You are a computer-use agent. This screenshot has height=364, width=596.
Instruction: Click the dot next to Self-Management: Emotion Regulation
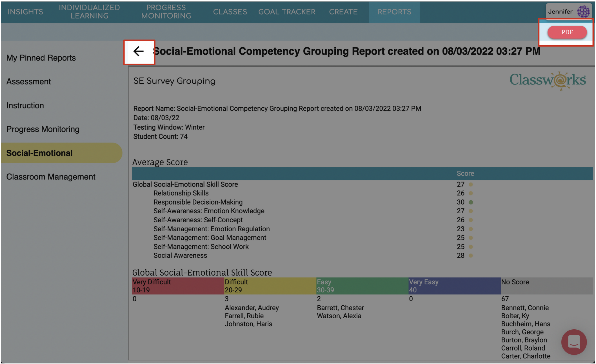pyautogui.click(x=471, y=229)
